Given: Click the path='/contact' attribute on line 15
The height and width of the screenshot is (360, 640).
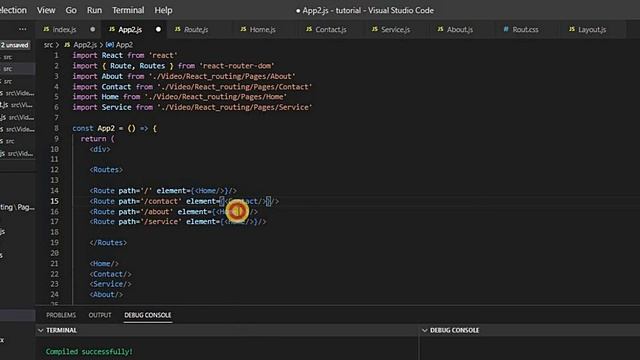Looking at the screenshot, I should [x=150, y=201].
